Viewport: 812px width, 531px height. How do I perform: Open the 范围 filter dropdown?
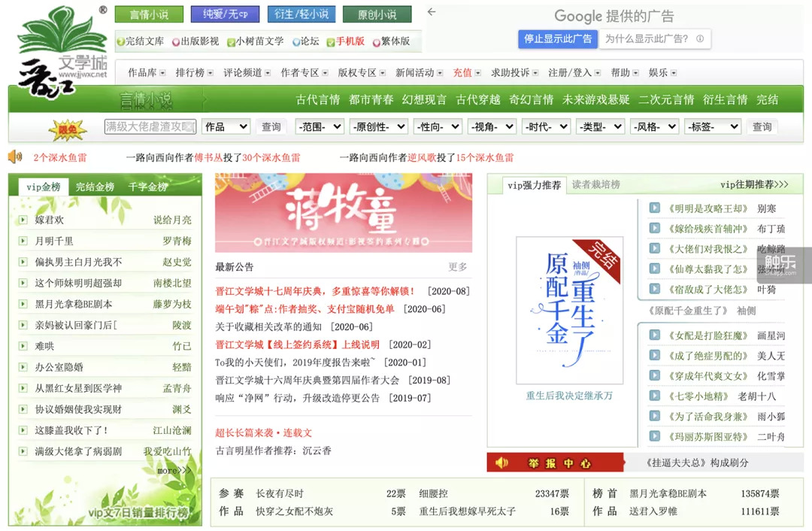click(x=319, y=127)
